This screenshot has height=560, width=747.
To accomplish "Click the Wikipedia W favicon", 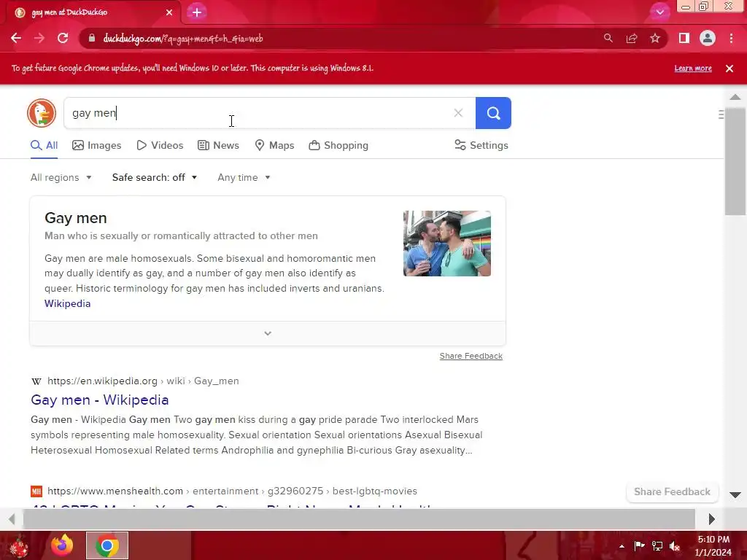I will [36, 381].
